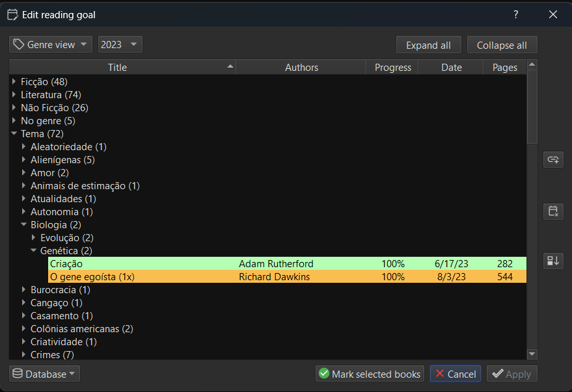Click the add link icon button

pos(553,159)
